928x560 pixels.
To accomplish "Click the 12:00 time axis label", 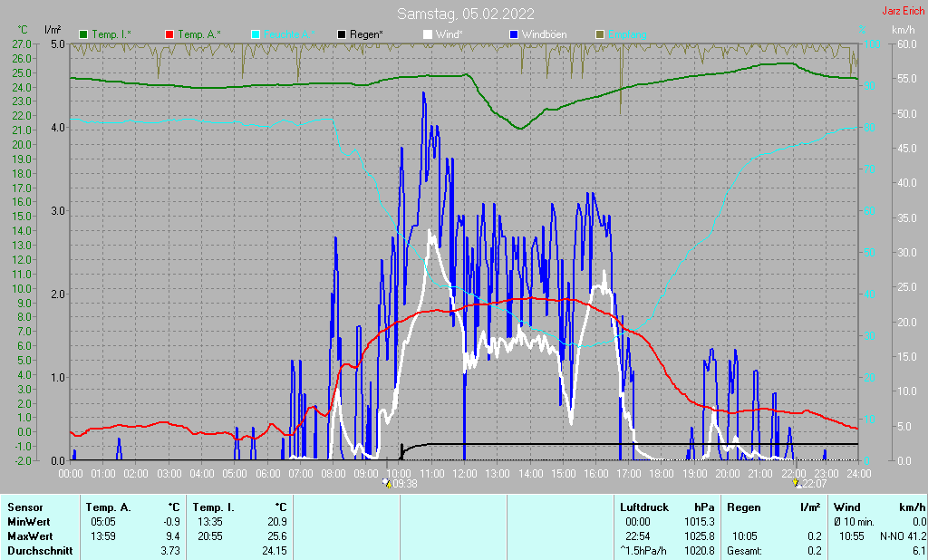I will tap(465, 474).
